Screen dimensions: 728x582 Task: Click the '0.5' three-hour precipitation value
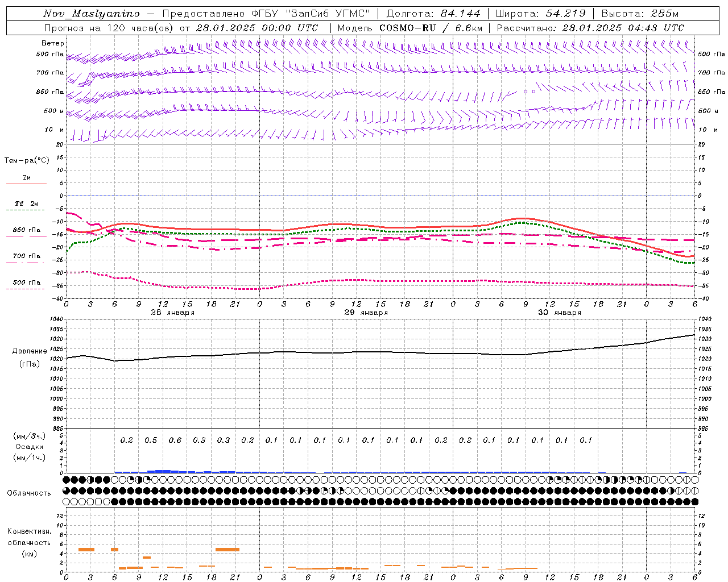coord(151,440)
